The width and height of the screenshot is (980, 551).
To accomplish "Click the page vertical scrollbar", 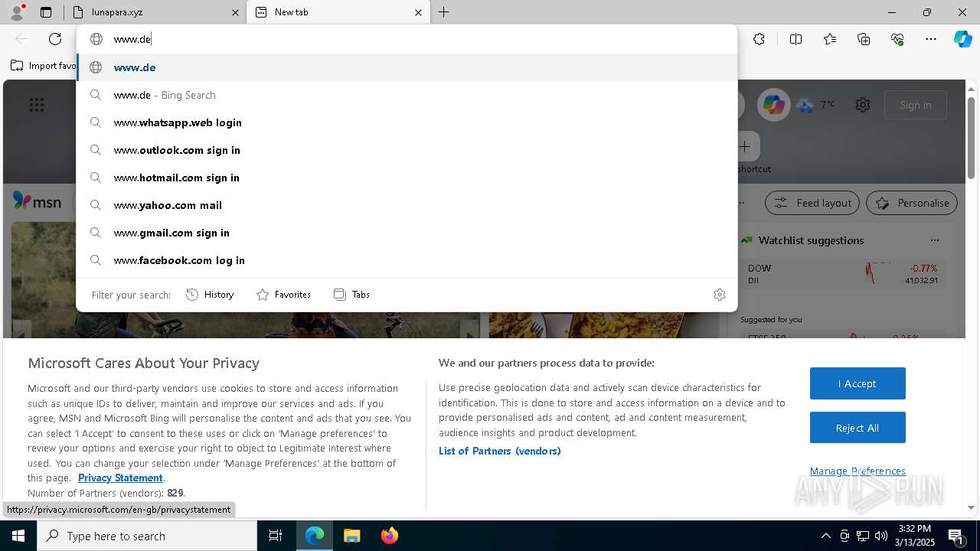I will click(x=972, y=138).
